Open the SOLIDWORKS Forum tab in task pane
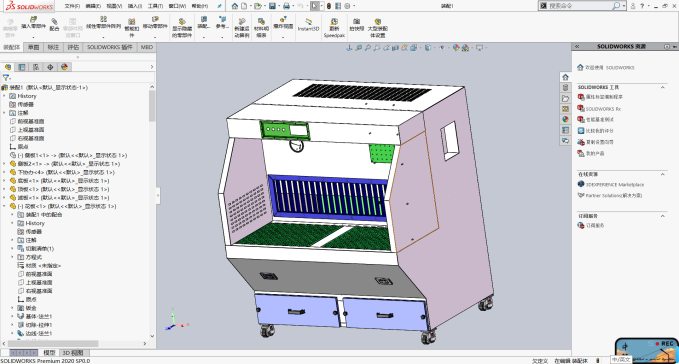This screenshot has width=679, height=364. (x=565, y=140)
